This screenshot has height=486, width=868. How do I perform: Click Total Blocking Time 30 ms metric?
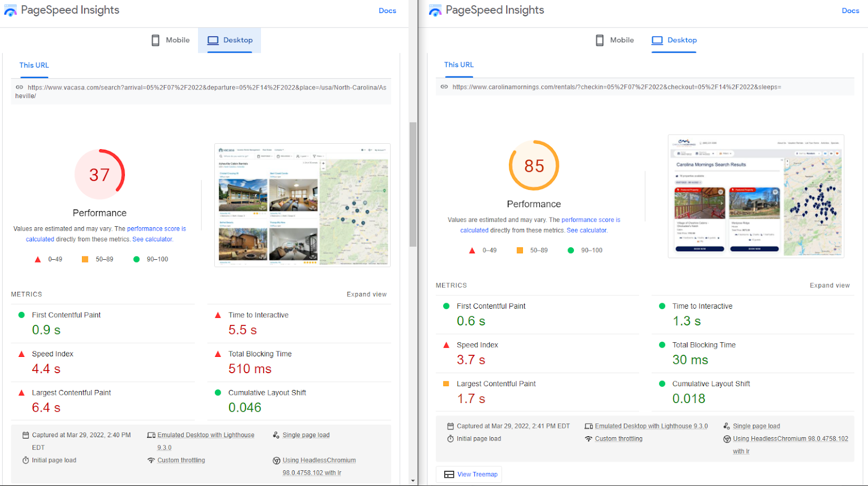tap(753, 353)
